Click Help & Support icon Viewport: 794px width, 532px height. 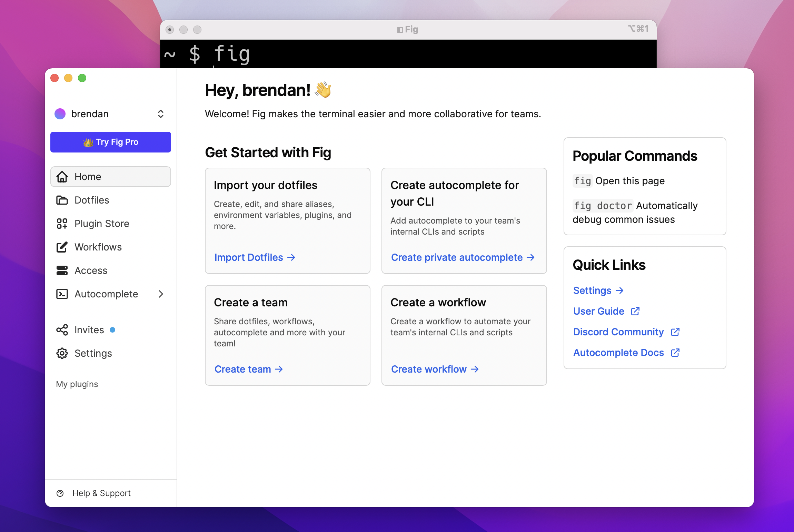61,493
